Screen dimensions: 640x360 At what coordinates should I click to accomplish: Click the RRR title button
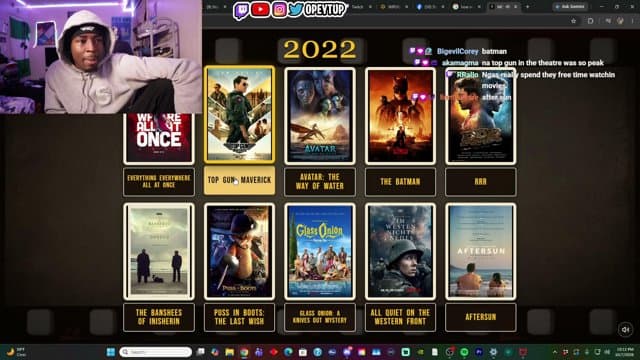[480, 182]
